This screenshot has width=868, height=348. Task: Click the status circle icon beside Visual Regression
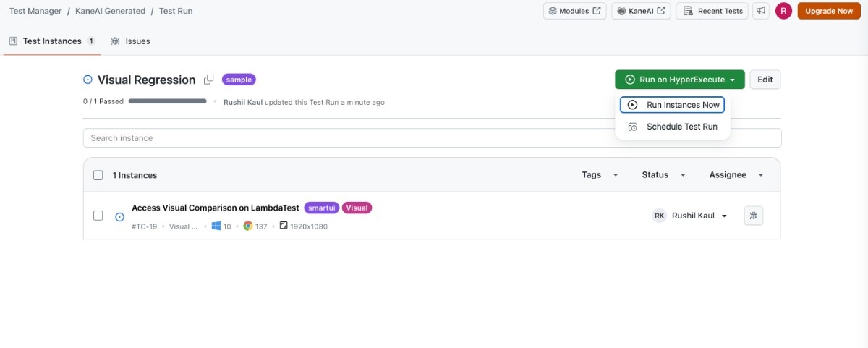tap(88, 80)
